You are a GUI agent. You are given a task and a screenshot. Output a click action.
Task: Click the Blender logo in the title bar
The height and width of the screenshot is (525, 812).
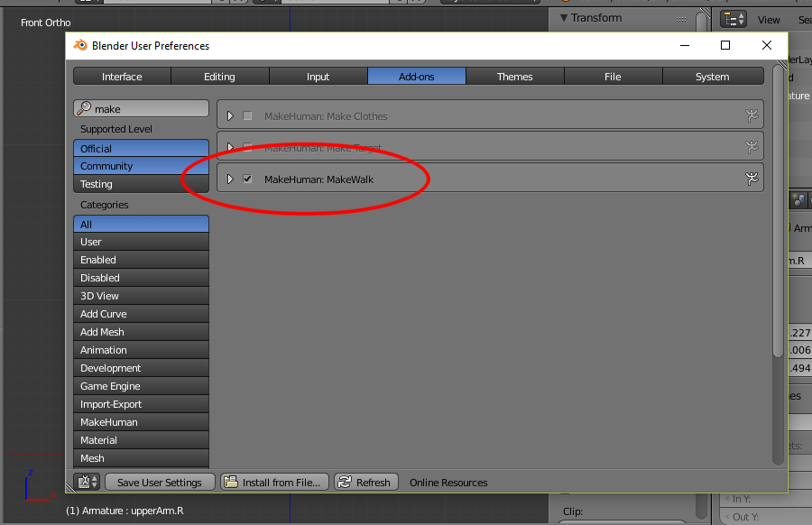click(x=80, y=46)
